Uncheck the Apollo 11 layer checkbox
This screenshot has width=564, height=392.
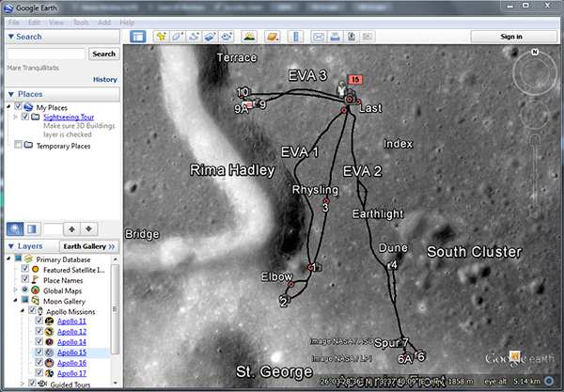[x=39, y=321]
